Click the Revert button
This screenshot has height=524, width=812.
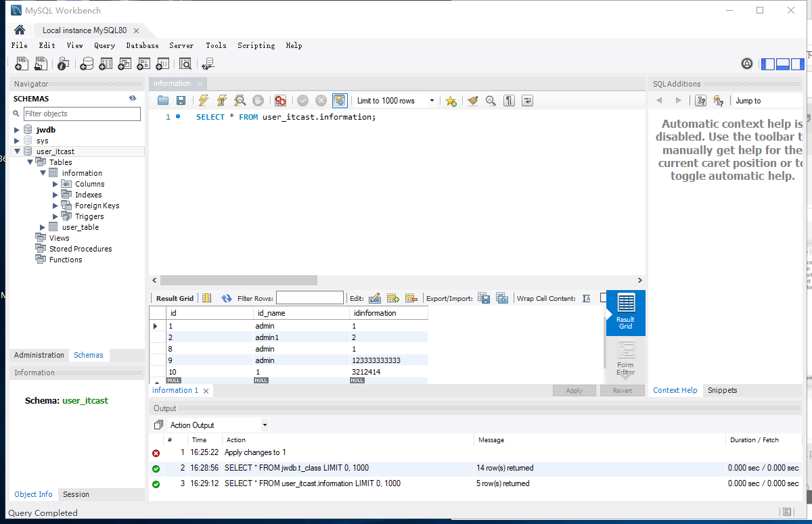pos(622,390)
